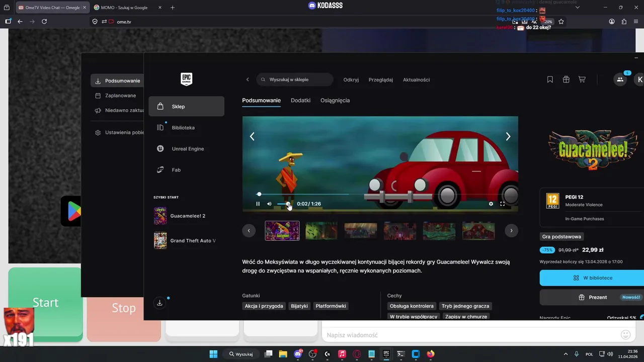Viewport: 644px width, 362px height.
Task: Open the Sklep store section
Action: point(186,107)
